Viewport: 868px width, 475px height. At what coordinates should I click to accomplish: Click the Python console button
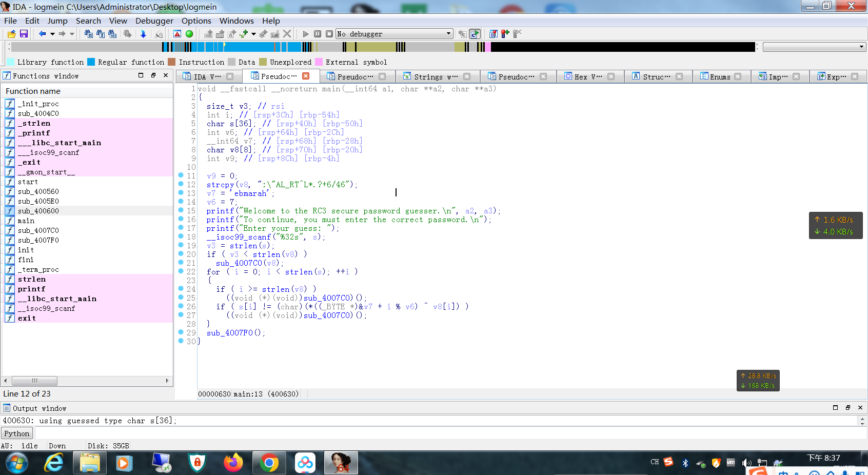click(x=17, y=433)
